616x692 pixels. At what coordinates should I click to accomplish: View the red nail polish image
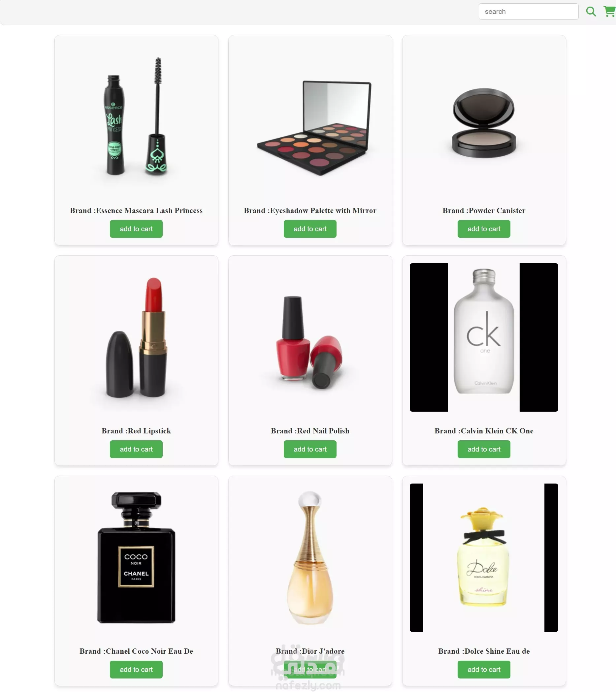310,337
